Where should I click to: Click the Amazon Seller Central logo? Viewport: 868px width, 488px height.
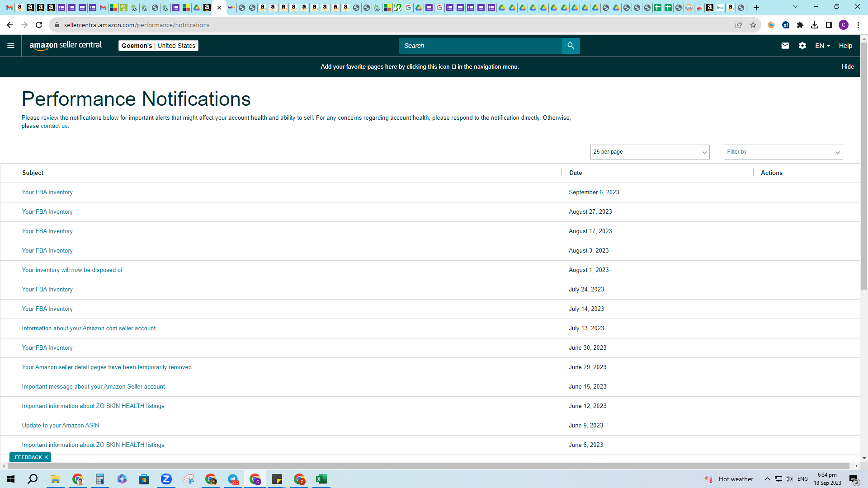pyautogui.click(x=66, y=46)
